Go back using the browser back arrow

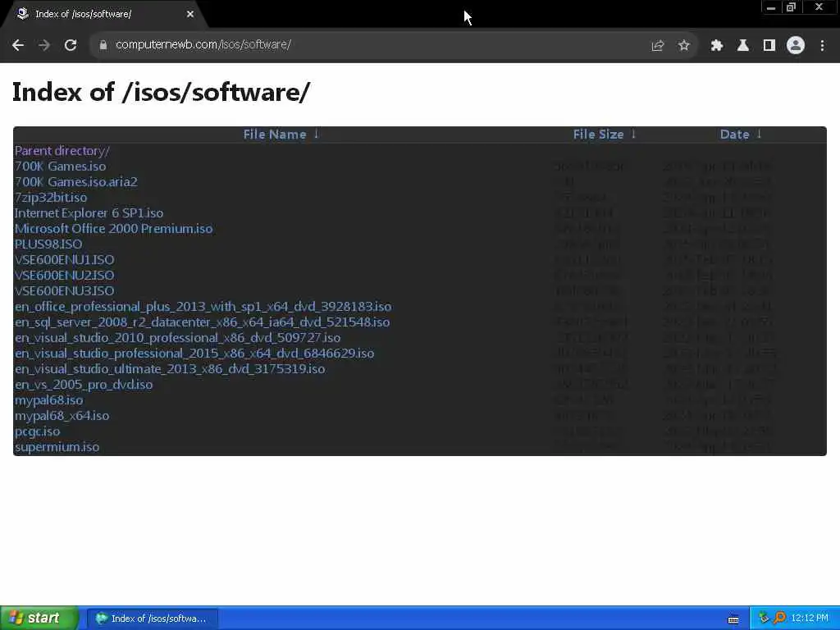pos(18,45)
